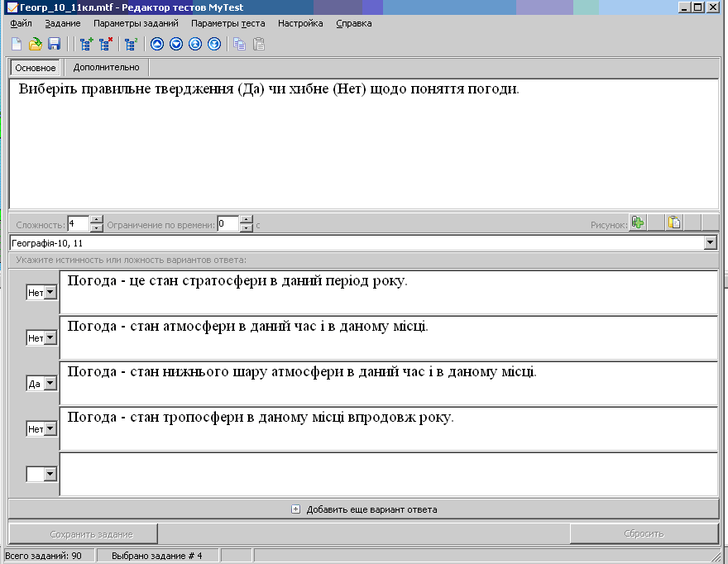Click the 'Укажите истинность или ложность' label
728x564 pixels.
tap(131, 260)
